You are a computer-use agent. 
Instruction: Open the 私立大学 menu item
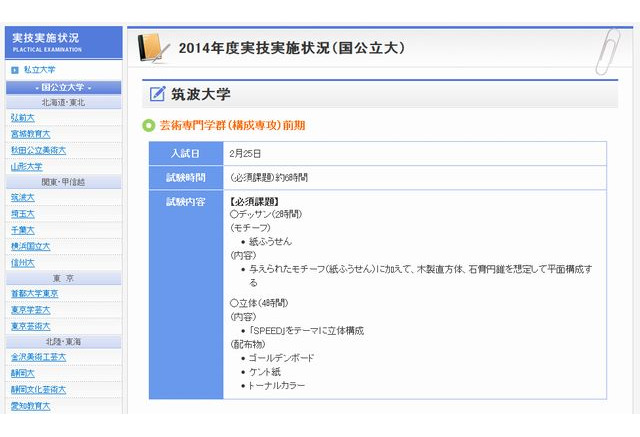click(39, 70)
